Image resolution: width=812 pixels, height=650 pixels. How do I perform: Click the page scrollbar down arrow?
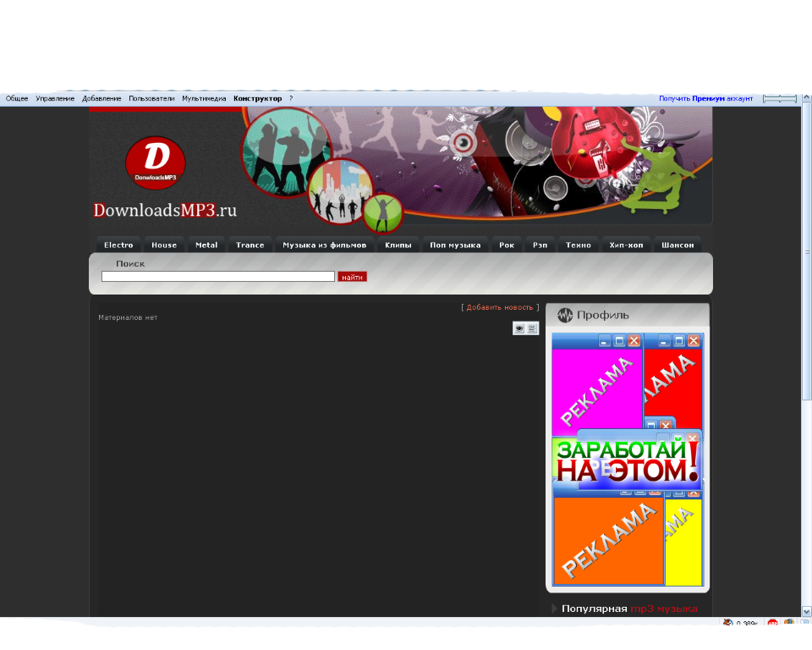click(807, 612)
